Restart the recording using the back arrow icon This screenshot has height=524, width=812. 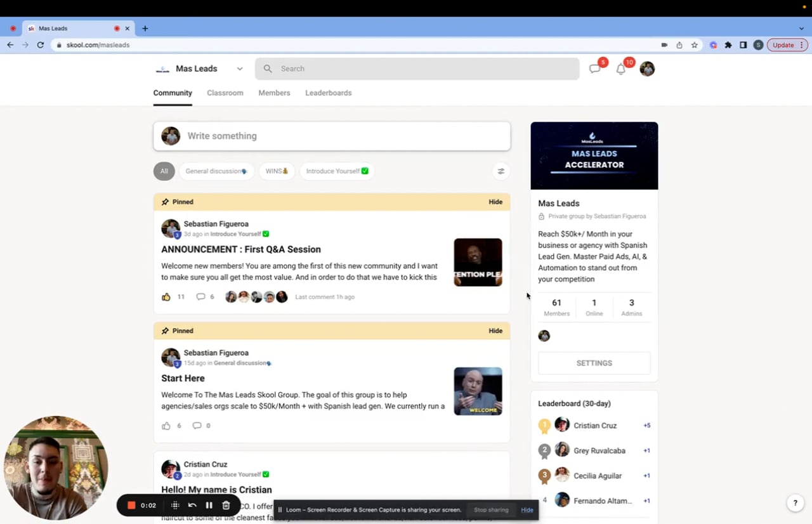point(192,506)
